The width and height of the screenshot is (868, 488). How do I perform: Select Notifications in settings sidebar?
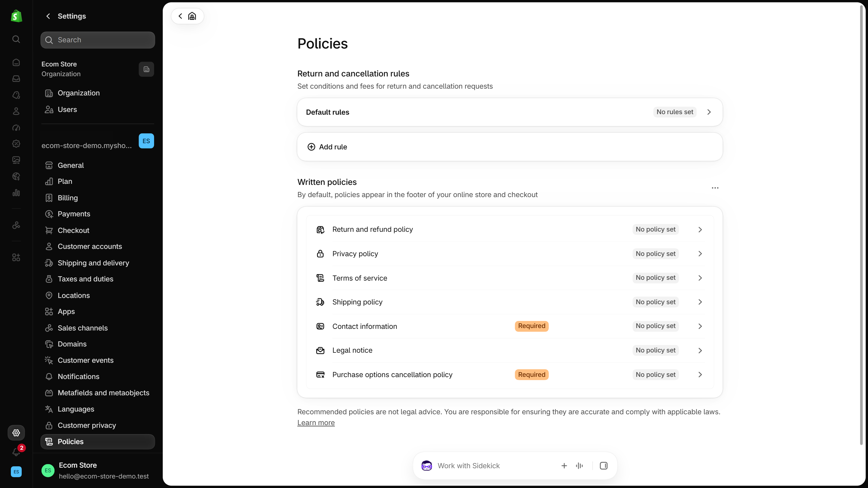(x=98, y=377)
